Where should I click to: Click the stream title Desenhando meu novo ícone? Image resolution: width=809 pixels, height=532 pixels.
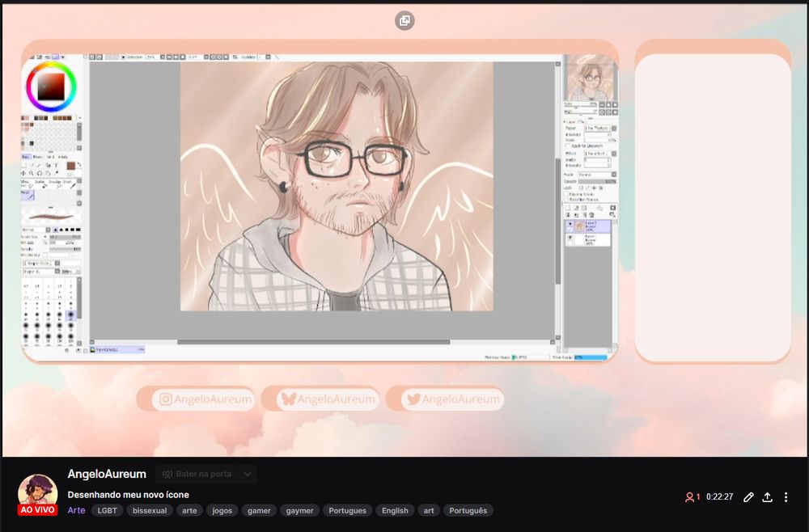point(128,494)
